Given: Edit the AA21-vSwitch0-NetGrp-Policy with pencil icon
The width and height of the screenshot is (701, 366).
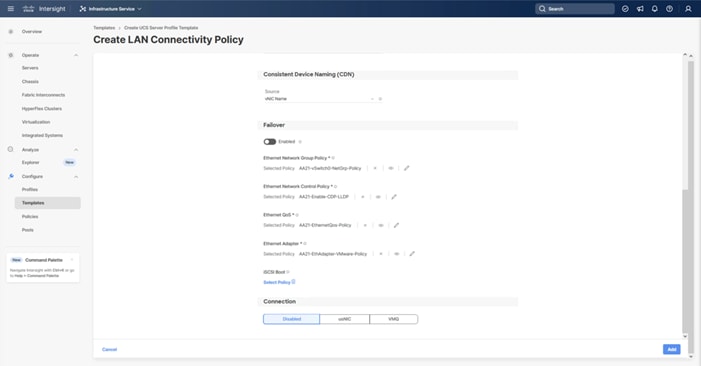Looking at the screenshot, I should point(406,168).
